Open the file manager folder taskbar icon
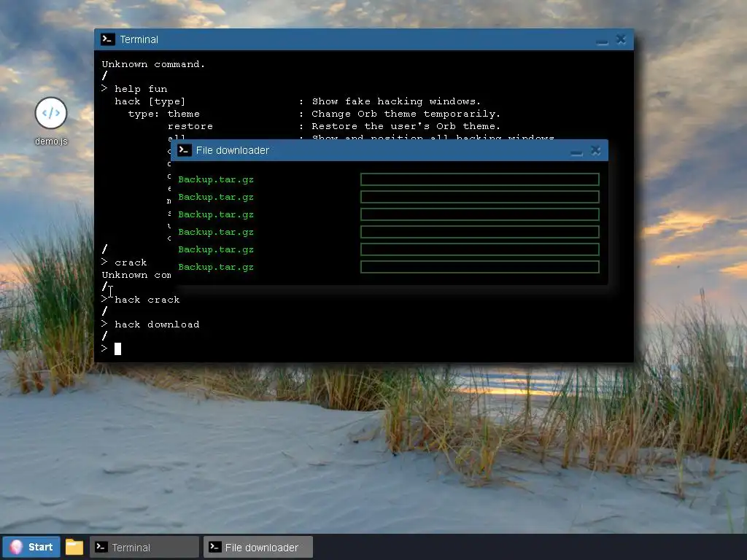 (x=74, y=547)
